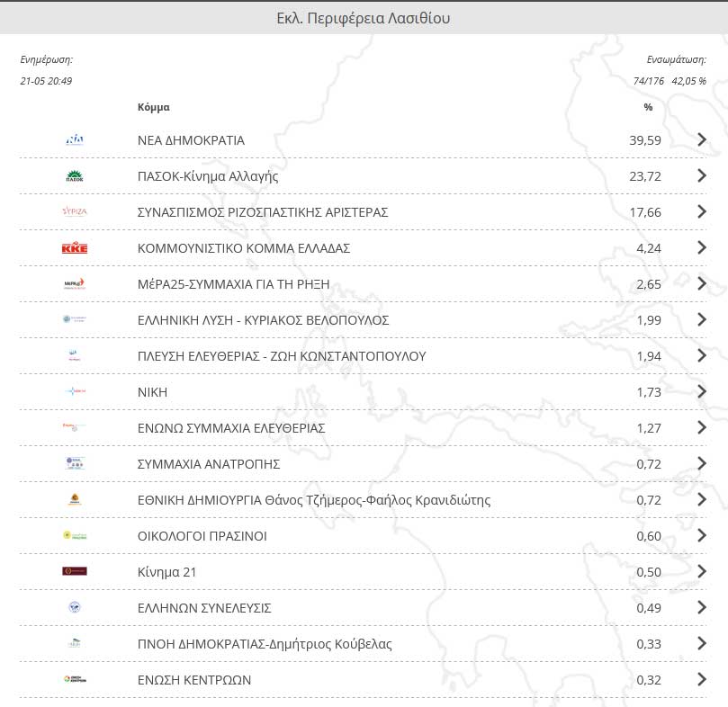Select ΕΝΩΝΩ ΣΥΜΜΑΧΙΑ ΕΛΕΥΘΕΡΙΑΣ text
The width and height of the screenshot is (728, 707).
[x=231, y=428]
